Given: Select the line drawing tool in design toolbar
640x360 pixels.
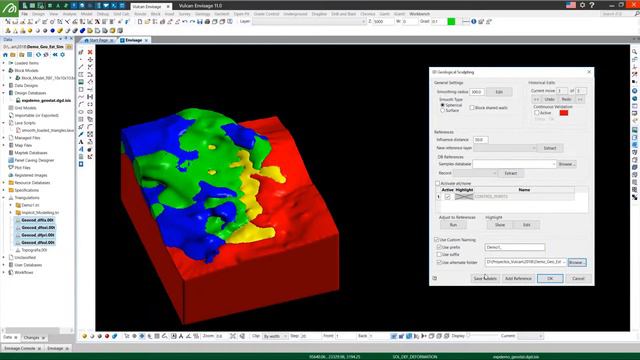Looking at the screenshot, I should tap(81, 67).
